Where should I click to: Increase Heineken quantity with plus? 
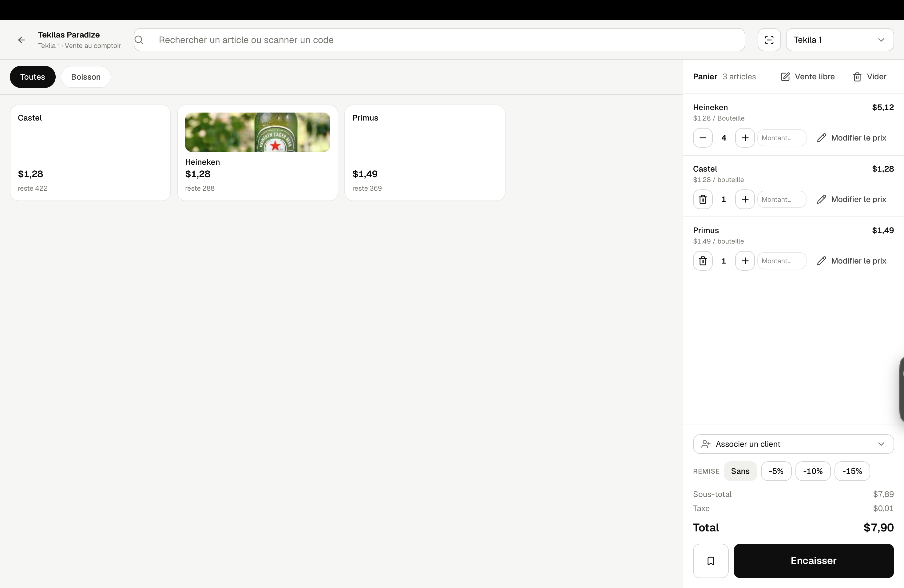pyautogui.click(x=745, y=138)
